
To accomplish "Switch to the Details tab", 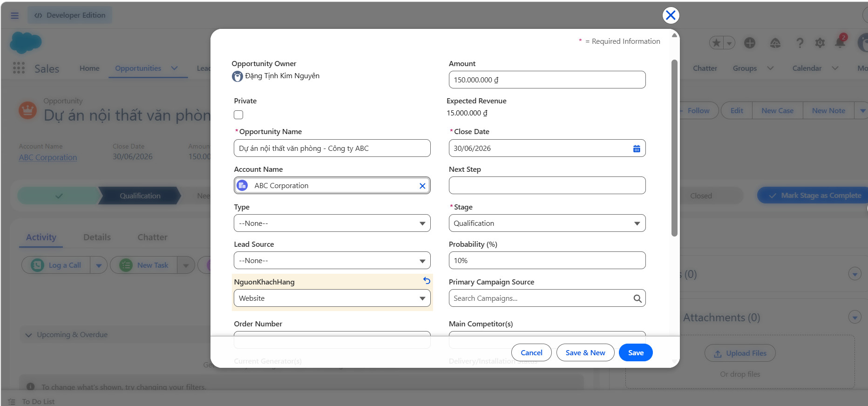I will 97,237.
